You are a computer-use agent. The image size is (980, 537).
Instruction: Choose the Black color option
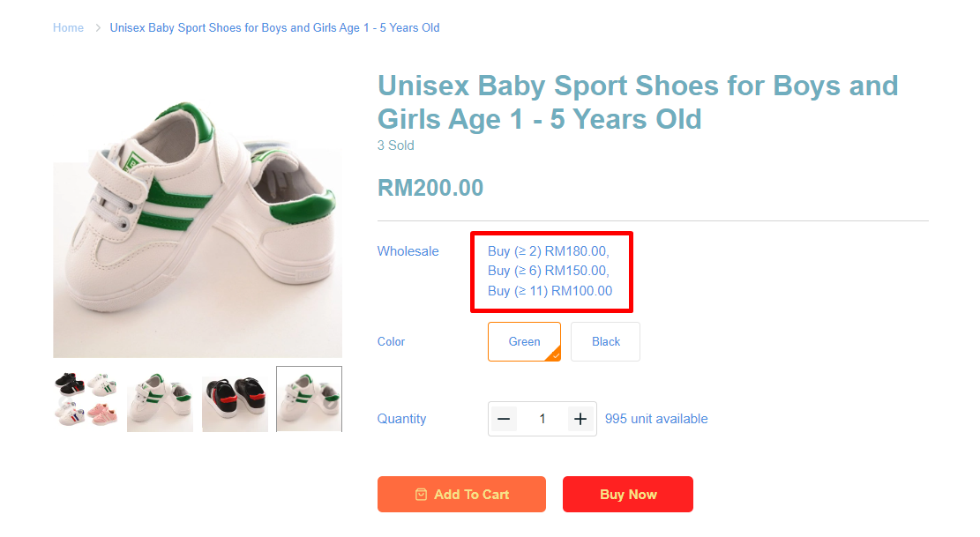click(605, 341)
